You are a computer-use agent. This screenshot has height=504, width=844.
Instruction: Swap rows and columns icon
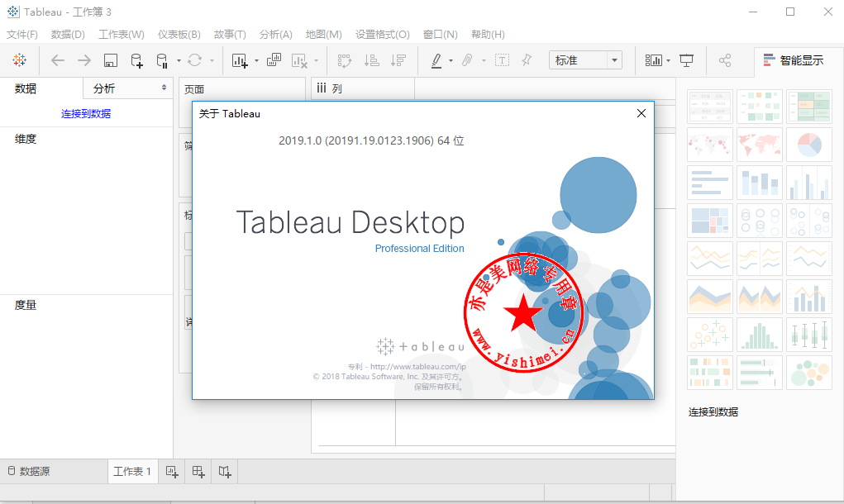coord(345,60)
